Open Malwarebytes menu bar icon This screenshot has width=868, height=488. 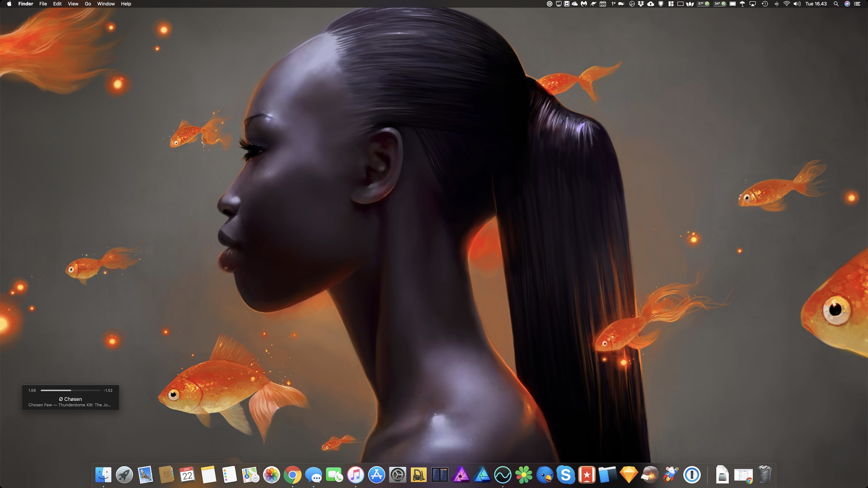pyautogui.click(x=584, y=4)
